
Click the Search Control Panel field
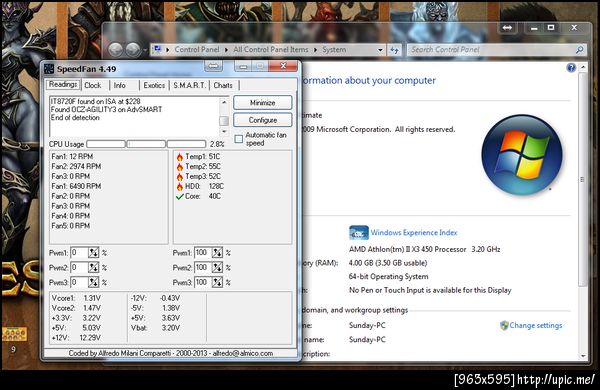click(491, 49)
